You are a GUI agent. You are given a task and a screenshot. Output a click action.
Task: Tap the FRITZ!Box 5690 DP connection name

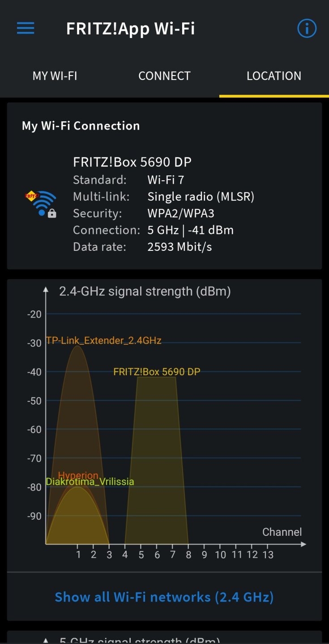pyautogui.click(x=132, y=162)
